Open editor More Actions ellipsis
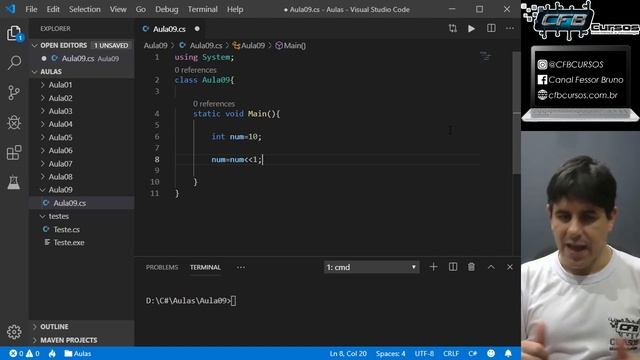The image size is (640, 360). click(x=510, y=29)
